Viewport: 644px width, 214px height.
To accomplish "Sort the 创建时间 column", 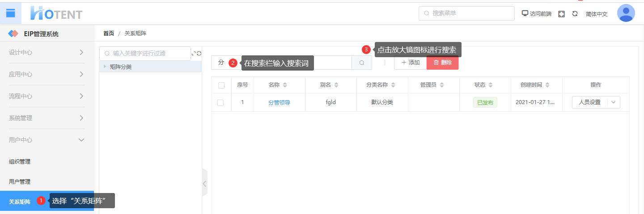I will point(547,85).
